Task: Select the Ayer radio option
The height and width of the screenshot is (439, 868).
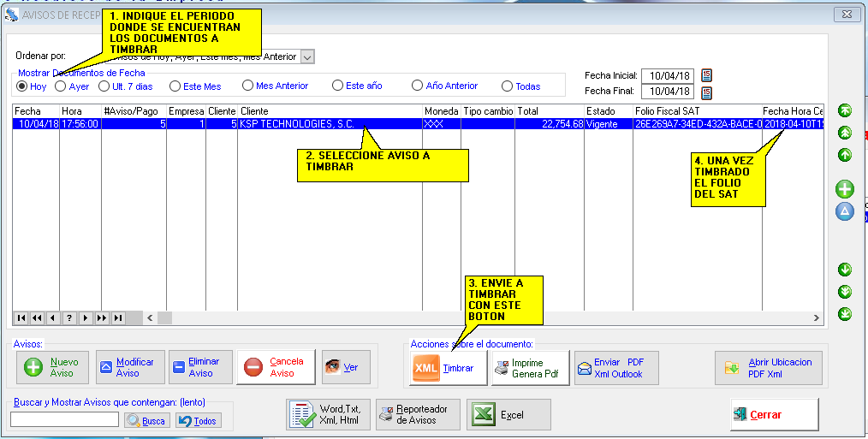Action: point(61,86)
